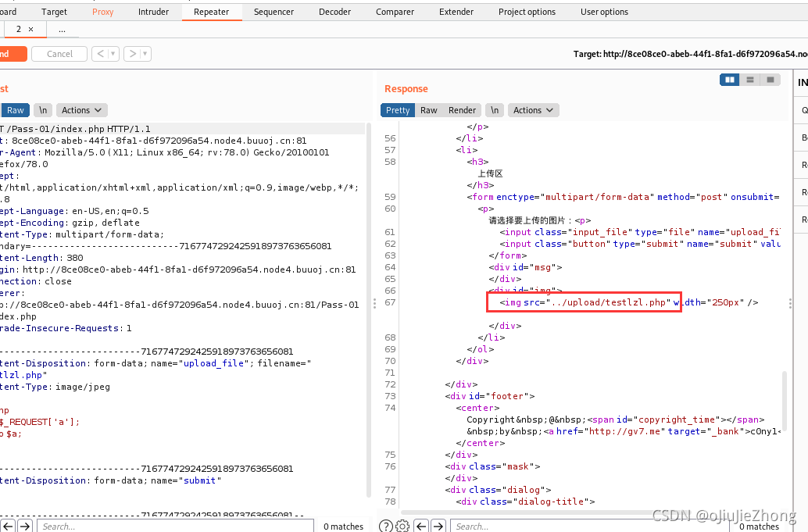Select the Repeater tab
The width and height of the screenshot is (808, 532).
coord(211,12)
